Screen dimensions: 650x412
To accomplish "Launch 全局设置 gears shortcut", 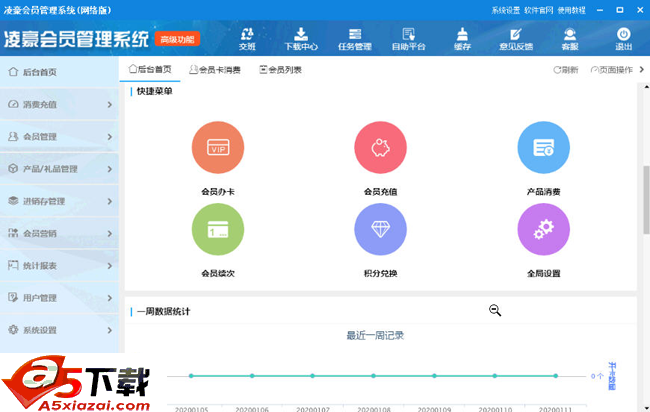I will coord(543,229).
